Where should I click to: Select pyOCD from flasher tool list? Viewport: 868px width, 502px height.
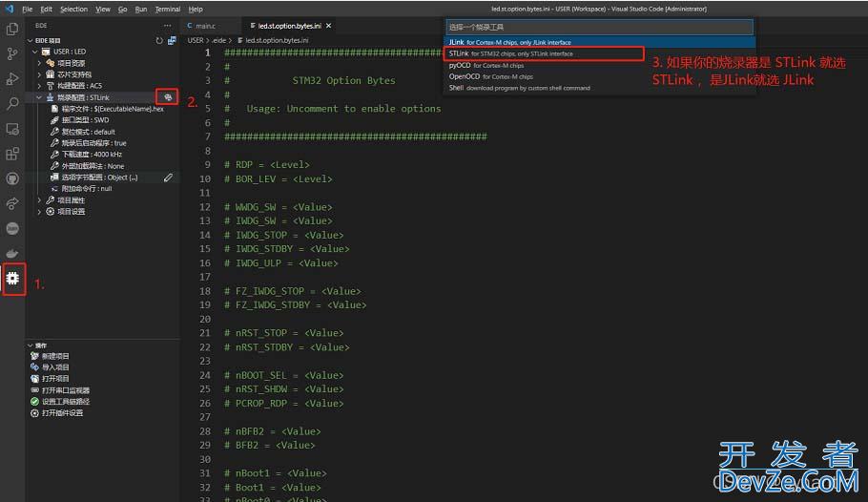(x=600, y=66)
